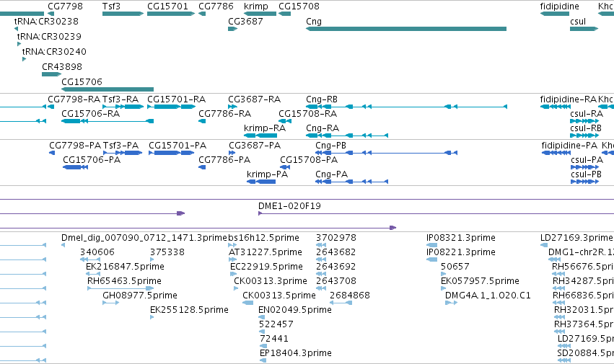Select the CG15701-RA transcript
The width and height of the screenshot is (614, 364).
coord(171,107)
